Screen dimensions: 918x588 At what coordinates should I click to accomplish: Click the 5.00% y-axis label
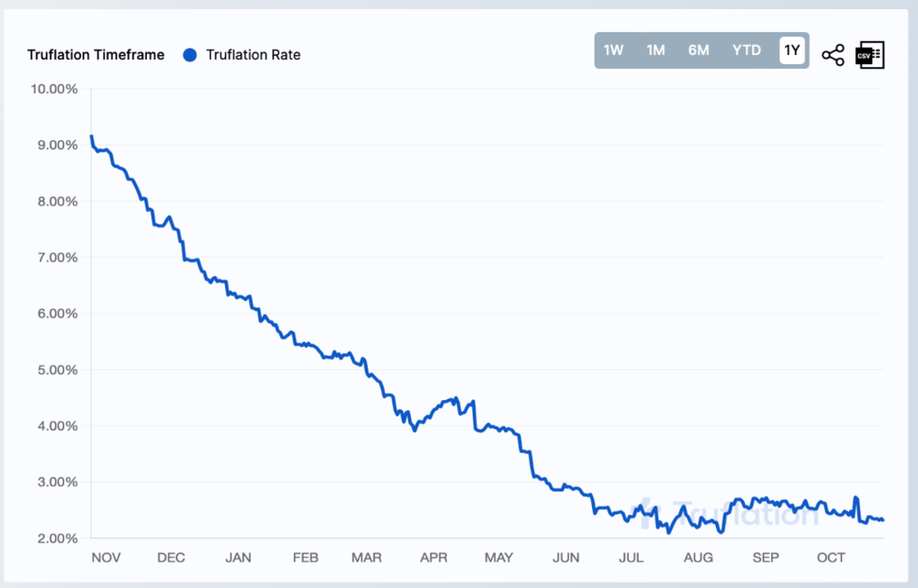pos(57,370)
